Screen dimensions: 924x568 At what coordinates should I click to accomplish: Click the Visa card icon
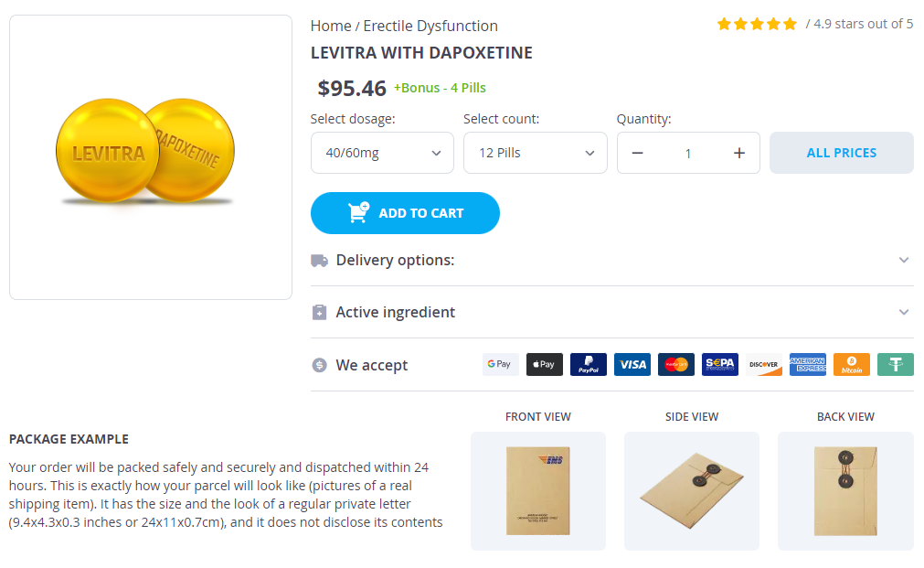632,364
